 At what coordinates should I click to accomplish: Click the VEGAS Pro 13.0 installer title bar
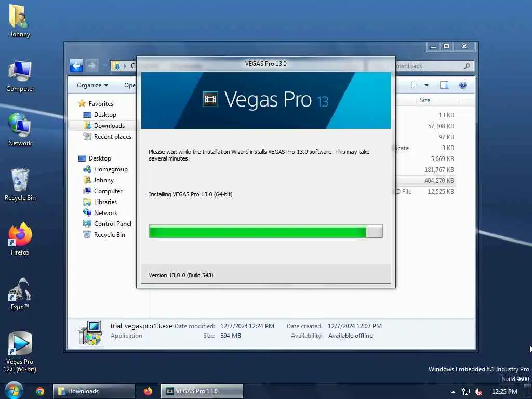click(265, 64)
